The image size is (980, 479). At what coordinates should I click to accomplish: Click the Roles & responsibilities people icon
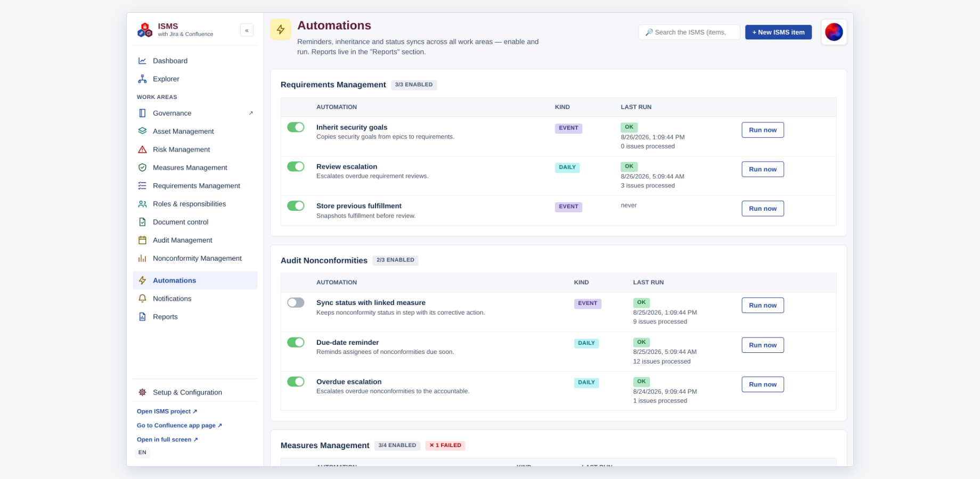click(x=142, y=204)
